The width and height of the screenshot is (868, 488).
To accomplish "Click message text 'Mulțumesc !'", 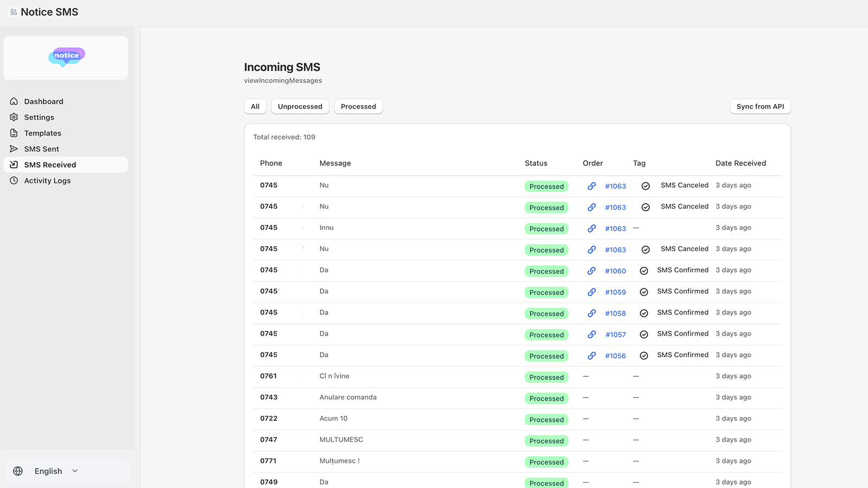I will point(340,461).
